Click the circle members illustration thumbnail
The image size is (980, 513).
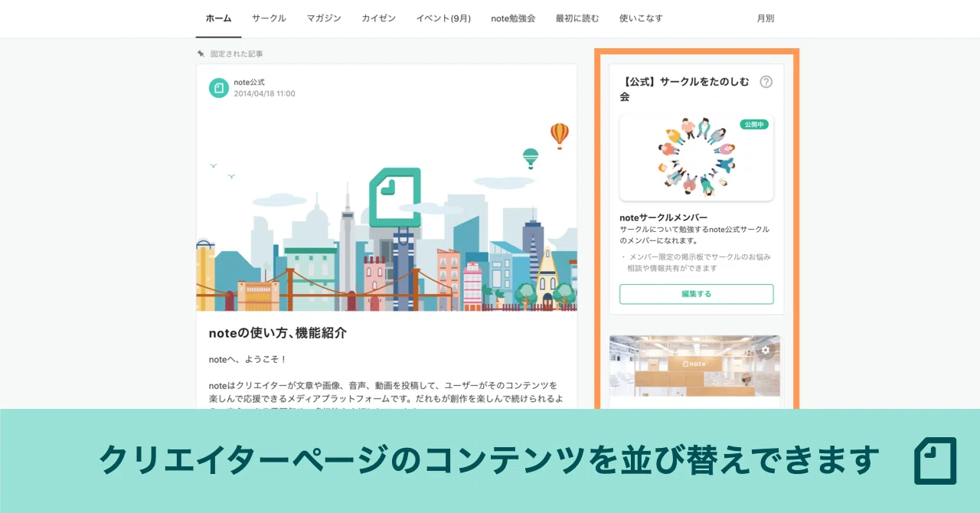pyautogui.click(x=697, y=158)
